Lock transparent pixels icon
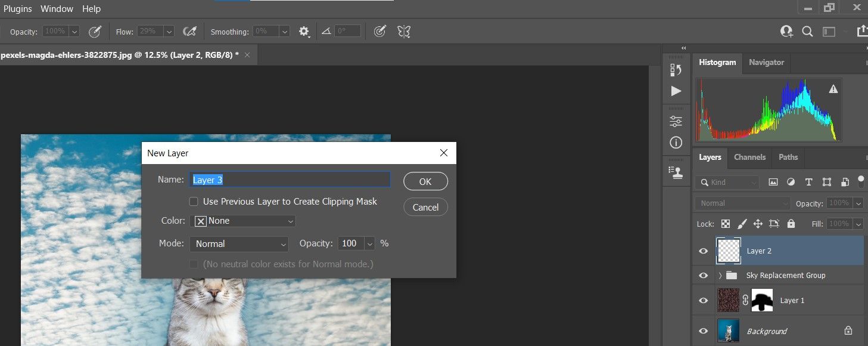This screenshot has height=346, width=868. click(726, 224)
